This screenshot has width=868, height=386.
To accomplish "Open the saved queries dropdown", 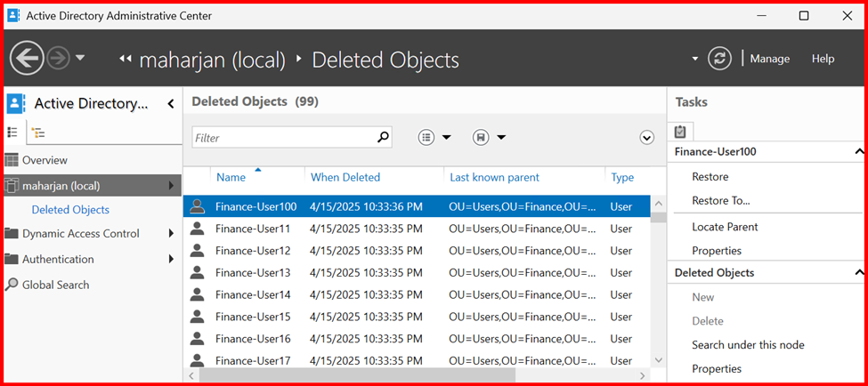I will click(490, 137).
